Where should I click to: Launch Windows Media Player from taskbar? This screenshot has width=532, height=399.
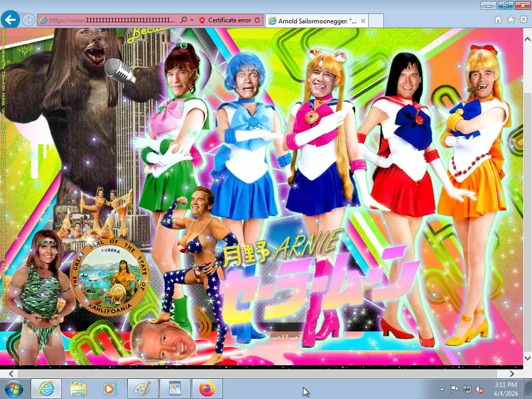click(110, 389)
